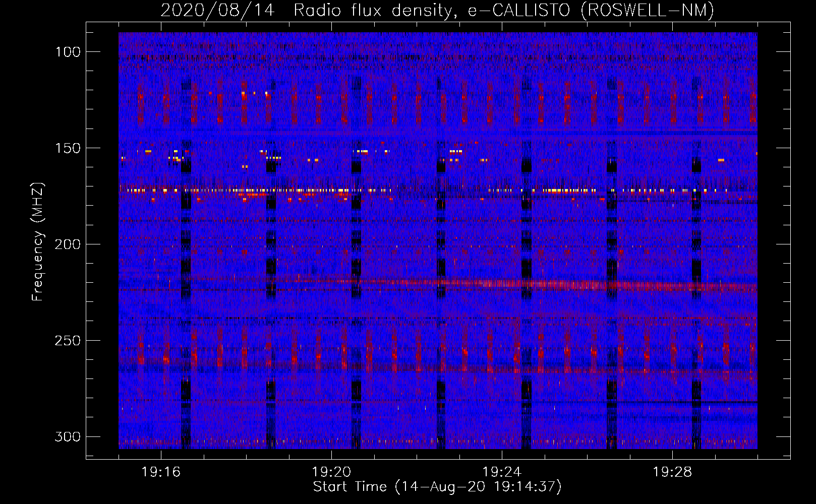Select the e-CALLISTO text in title

[x=519, y=10]
